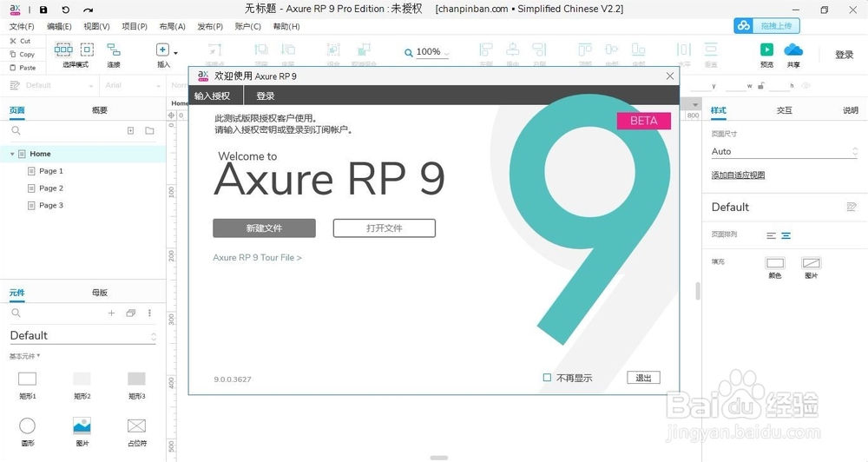Open the 文件(F) menu
This screenshot has width=868, height=462.
22,26
